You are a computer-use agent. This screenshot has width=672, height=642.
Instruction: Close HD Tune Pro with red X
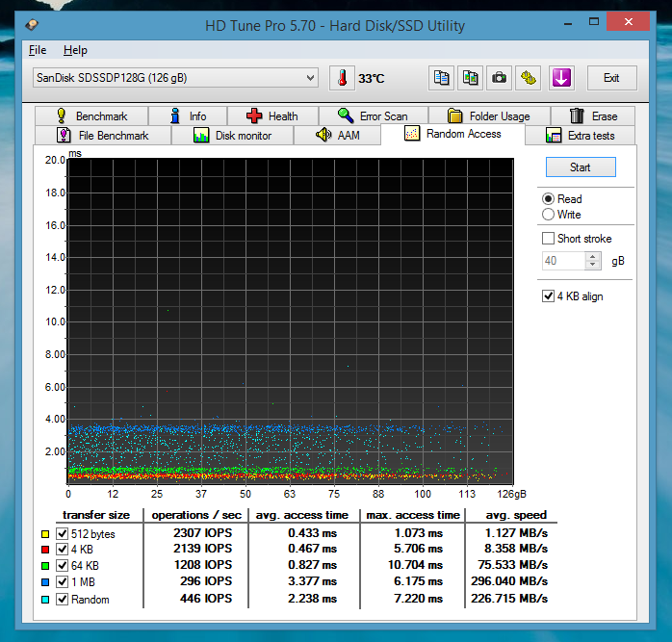[x=628, y=21]
